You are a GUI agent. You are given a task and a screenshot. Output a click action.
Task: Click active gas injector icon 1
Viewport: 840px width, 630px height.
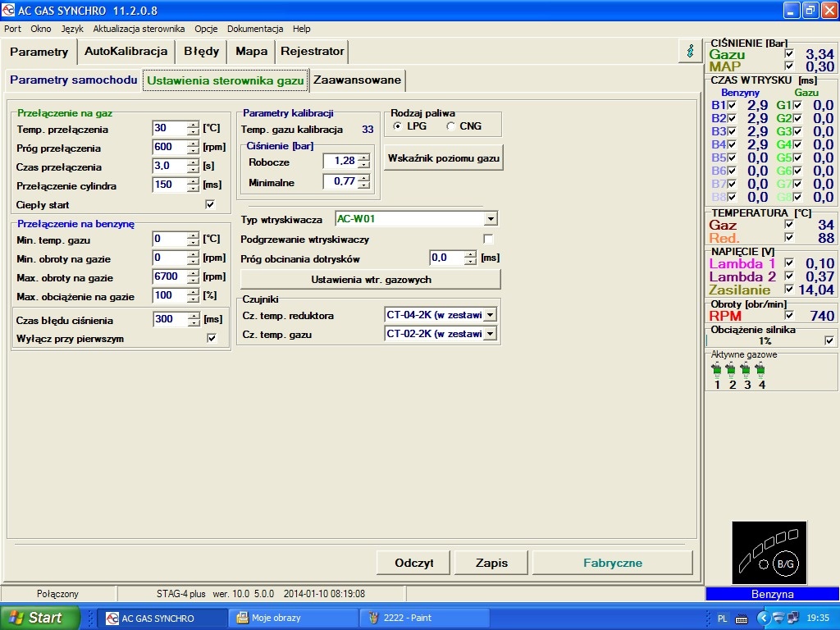pos(716,369)
